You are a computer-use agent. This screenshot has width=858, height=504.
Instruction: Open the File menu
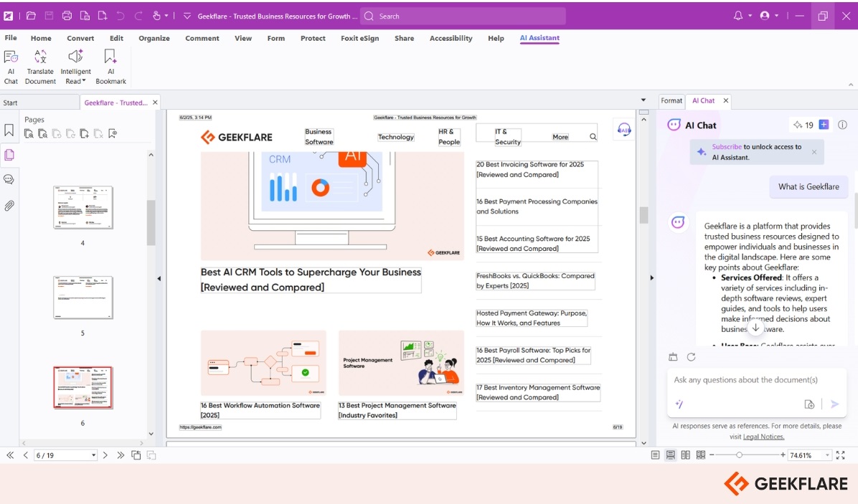coord(10,38)
